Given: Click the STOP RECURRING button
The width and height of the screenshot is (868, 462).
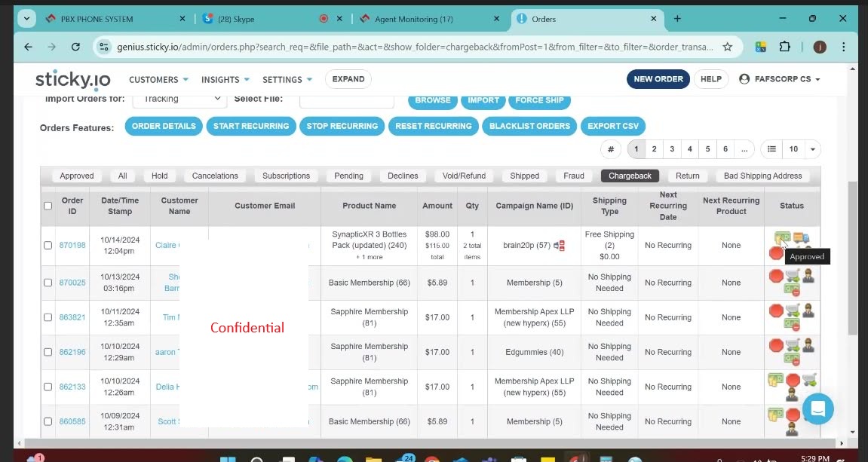Looking at the screenshot, I should pos(342,126).
